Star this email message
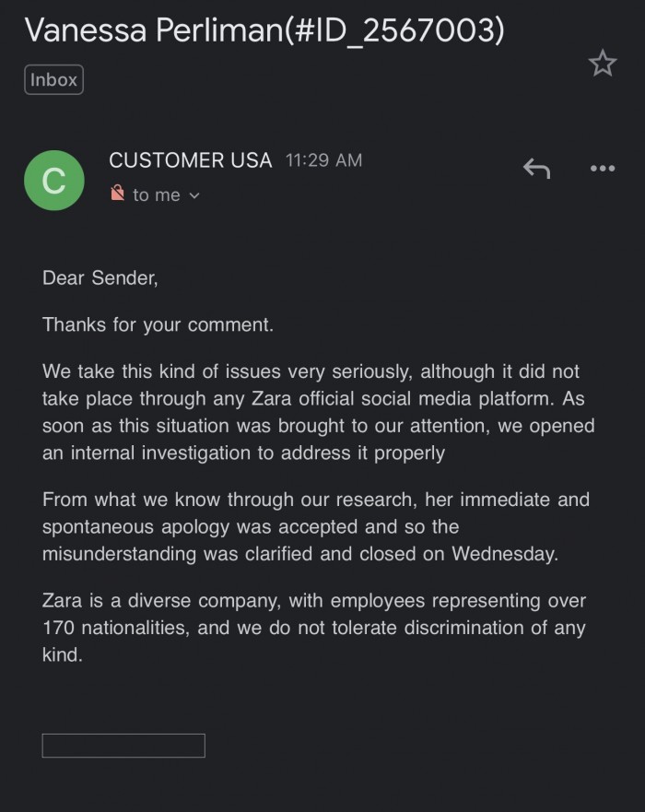 click(602, 64)
